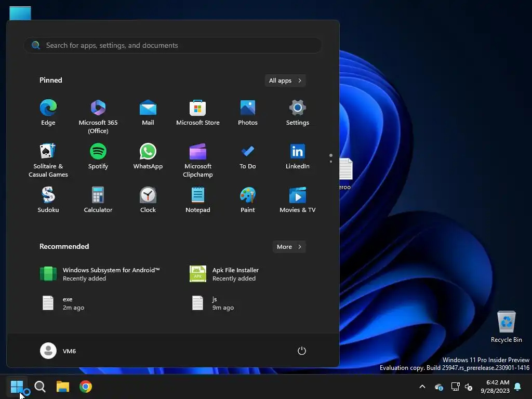Select the text file icon on desktop
This screenshot has height=399, width=532.
coord(345,174)
